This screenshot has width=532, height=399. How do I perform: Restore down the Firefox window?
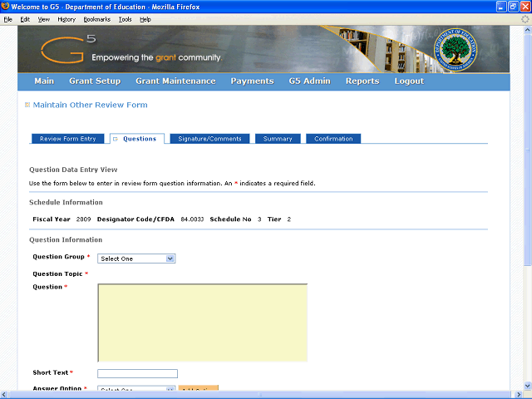(514, 7)
